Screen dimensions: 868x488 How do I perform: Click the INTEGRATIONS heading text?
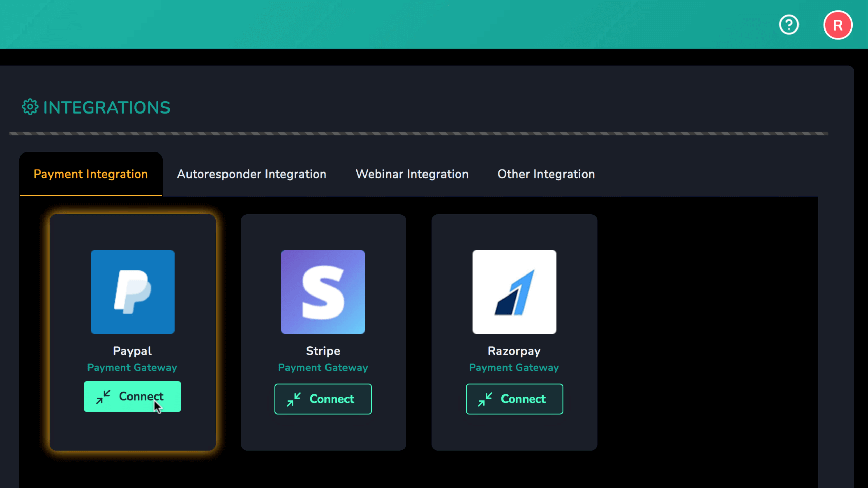tap(106, 107)
